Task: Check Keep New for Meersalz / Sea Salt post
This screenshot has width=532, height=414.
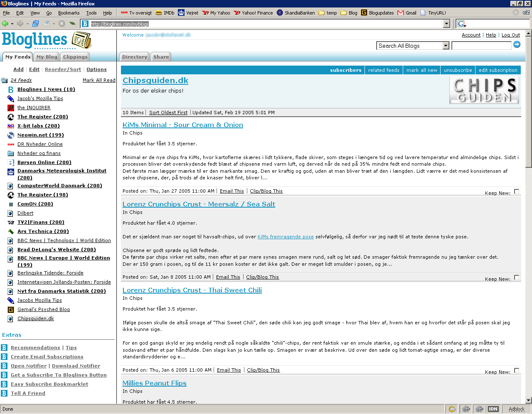Action: pyautogui.click(x=517, y=277)
